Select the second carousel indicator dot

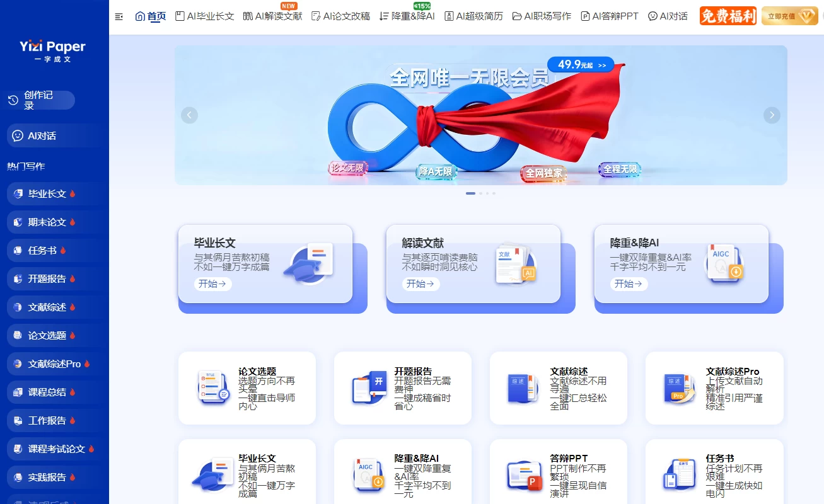coord(480,193)
